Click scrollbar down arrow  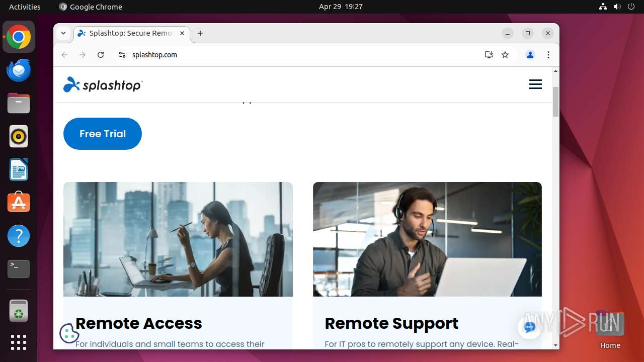click(x=555, y=345)
